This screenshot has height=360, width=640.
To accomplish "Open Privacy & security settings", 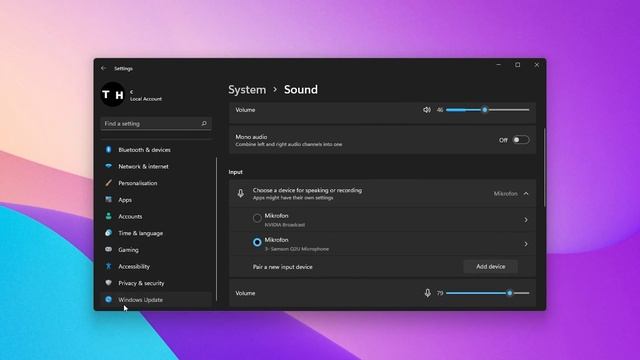I will [156, 283].
